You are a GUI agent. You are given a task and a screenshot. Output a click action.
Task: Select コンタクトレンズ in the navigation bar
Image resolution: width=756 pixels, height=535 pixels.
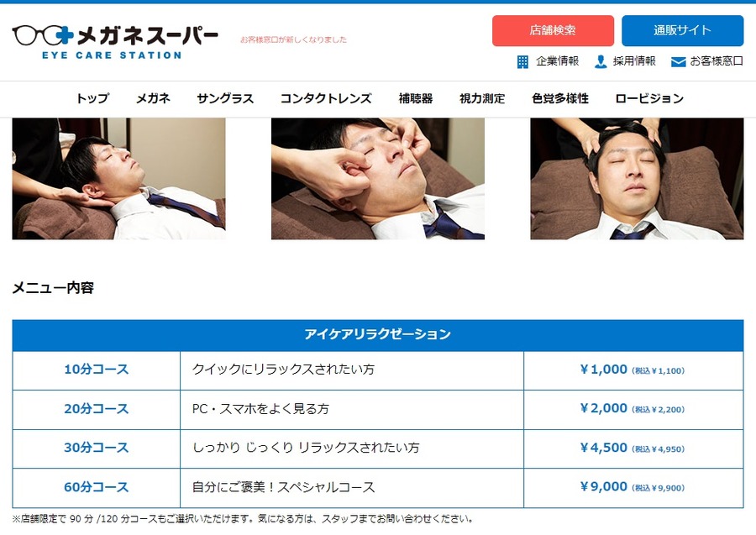click(326, 99)
